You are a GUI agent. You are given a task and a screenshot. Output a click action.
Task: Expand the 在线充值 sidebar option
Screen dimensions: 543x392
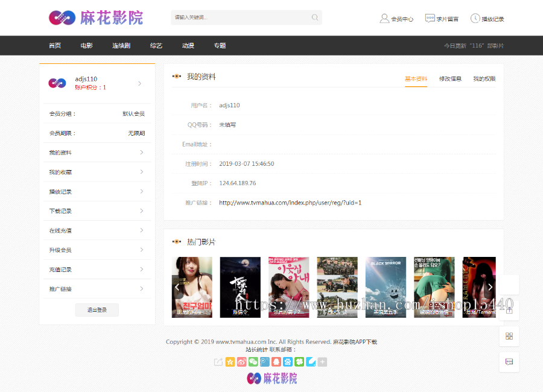pos(97,230)
